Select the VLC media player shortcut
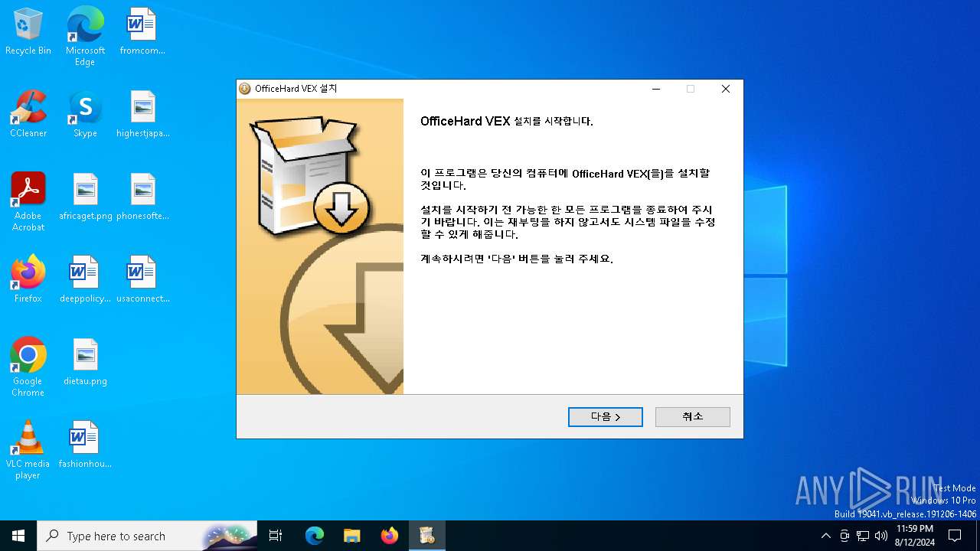The height and width of the screenshot is (551, 980). tap(28, 450)
